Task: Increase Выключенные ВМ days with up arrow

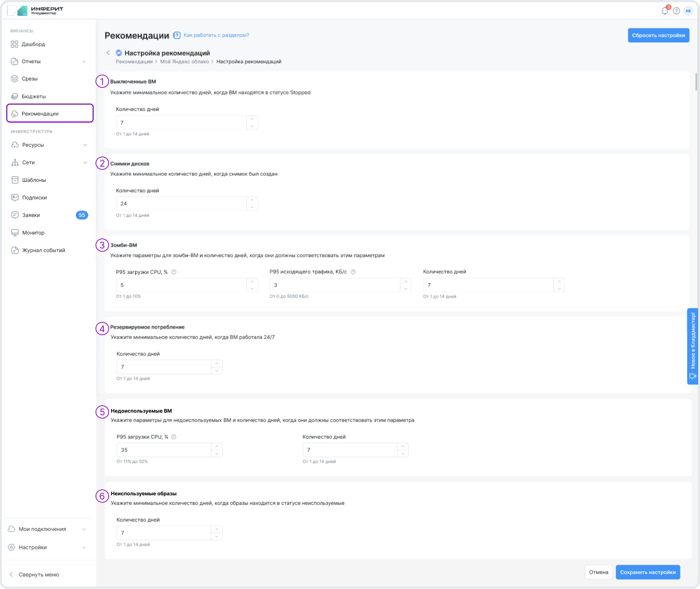Action: coord(252,119)
